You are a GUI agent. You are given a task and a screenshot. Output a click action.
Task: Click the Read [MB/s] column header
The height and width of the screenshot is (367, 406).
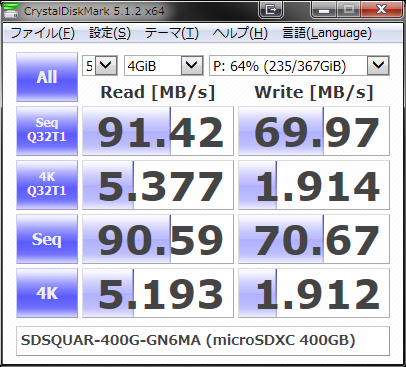[158, 92]
